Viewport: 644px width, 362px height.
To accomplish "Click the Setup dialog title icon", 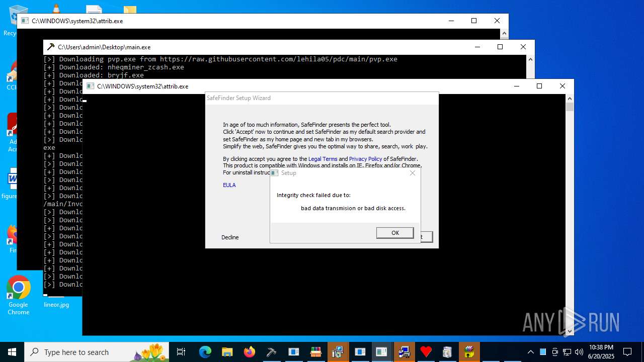I will click(x=275, y=173).
